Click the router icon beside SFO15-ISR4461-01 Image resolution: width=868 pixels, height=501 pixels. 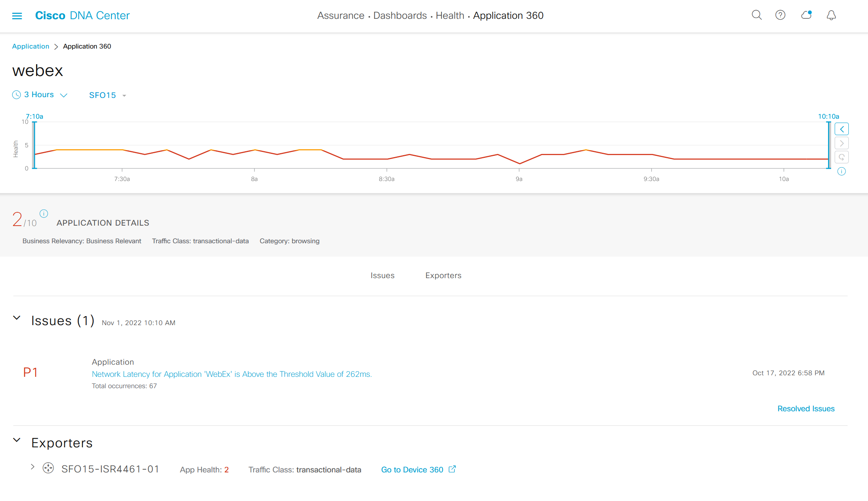click(x=48, y=468)
